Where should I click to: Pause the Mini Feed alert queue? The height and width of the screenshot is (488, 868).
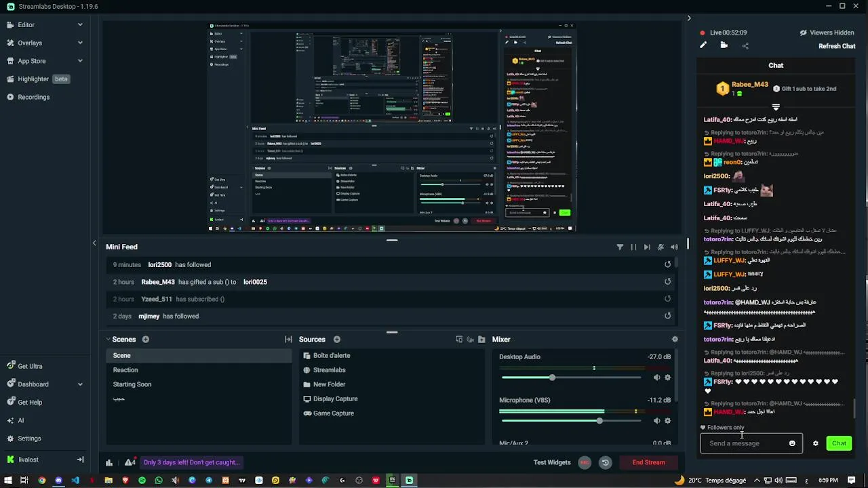click(x=633, y=247)
